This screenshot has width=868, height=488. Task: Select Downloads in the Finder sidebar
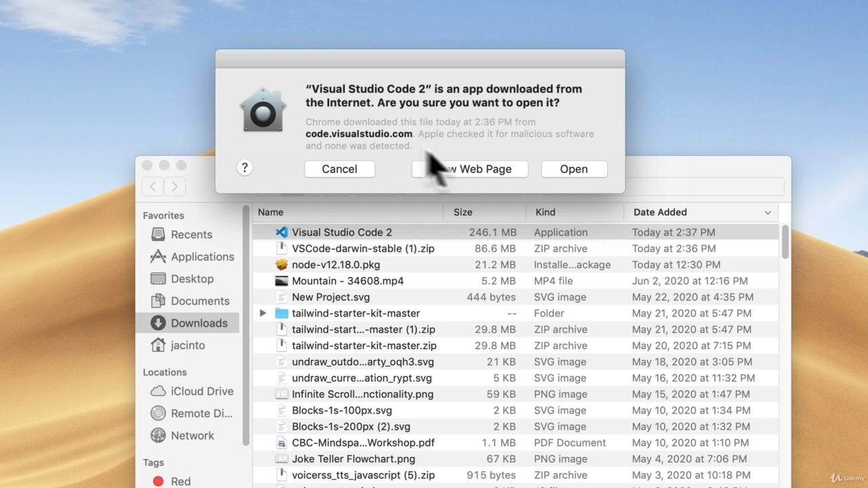tap(187, 323)
